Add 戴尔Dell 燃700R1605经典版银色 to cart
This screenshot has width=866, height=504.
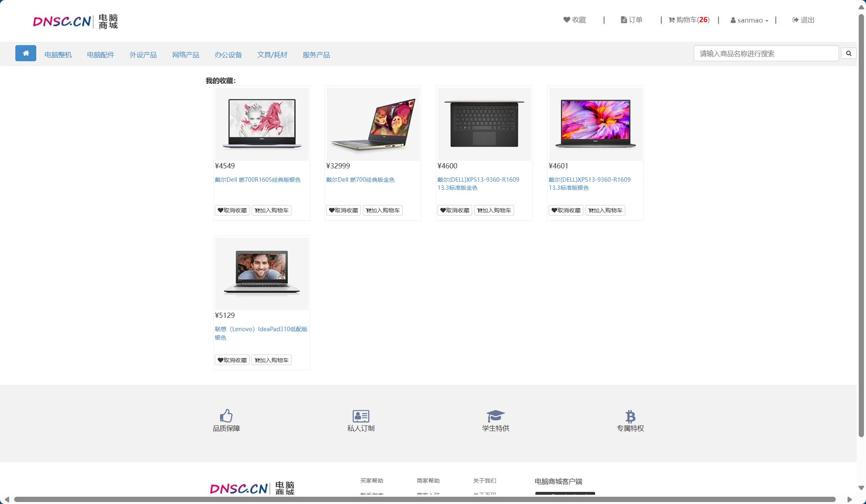(272, 210)
